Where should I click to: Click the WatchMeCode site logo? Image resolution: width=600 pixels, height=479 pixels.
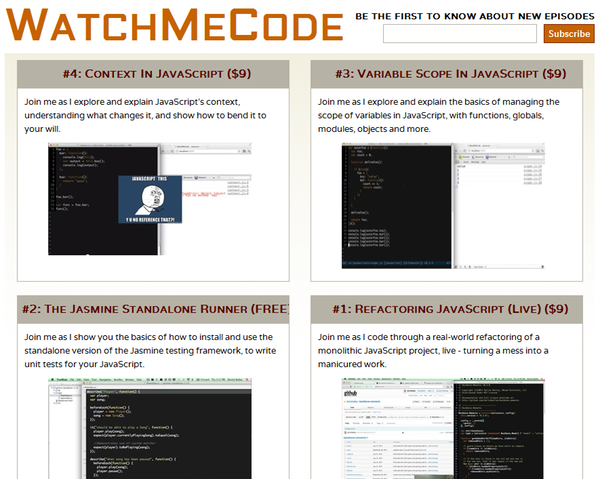[174, 25]
